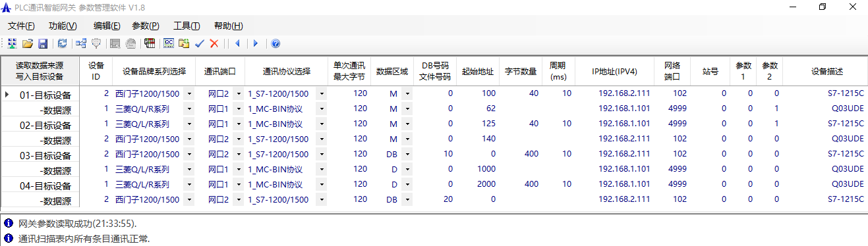
Task: Click the IP地址(IPV4) column header
Action: pyautogui.click(x=614, y=71)
